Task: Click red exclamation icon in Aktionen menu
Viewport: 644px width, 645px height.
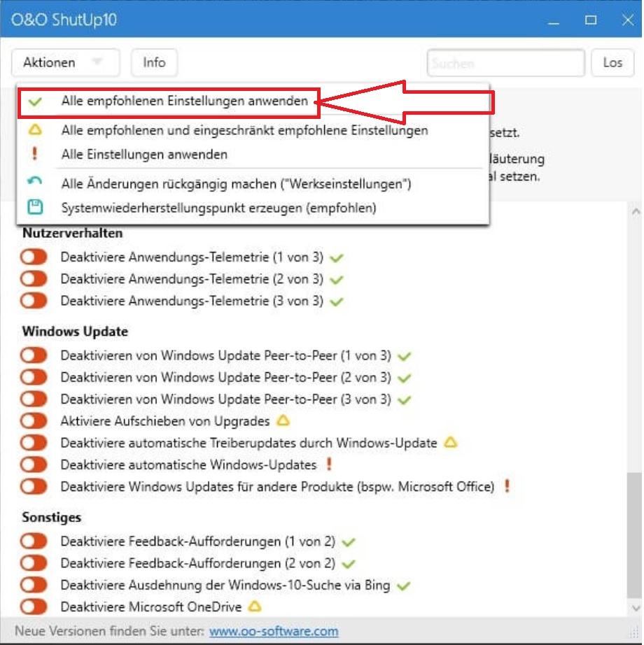Action: click(x=34, y=154)
